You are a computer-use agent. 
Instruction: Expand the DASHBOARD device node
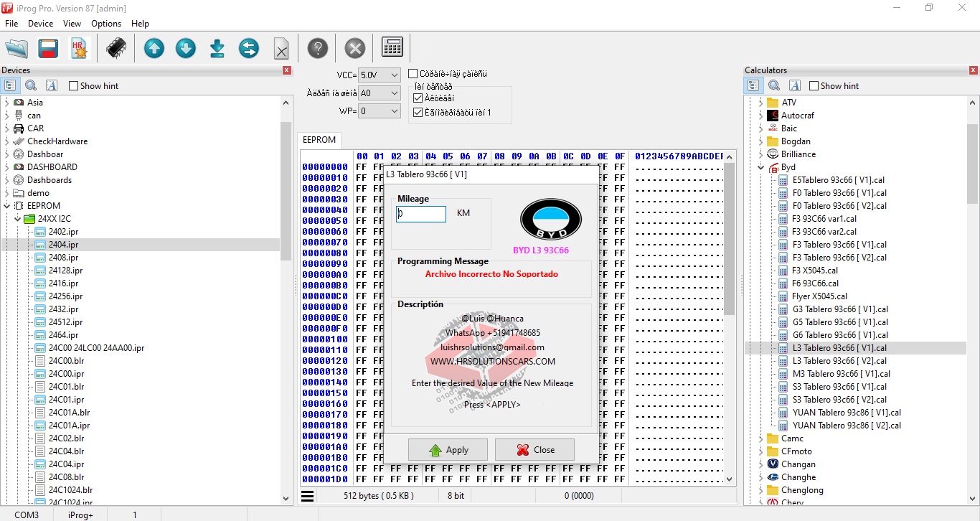tap(7, 167)
